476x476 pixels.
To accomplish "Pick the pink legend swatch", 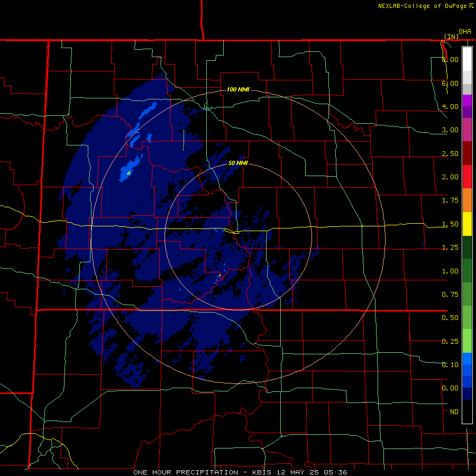I will coord(467,130).
